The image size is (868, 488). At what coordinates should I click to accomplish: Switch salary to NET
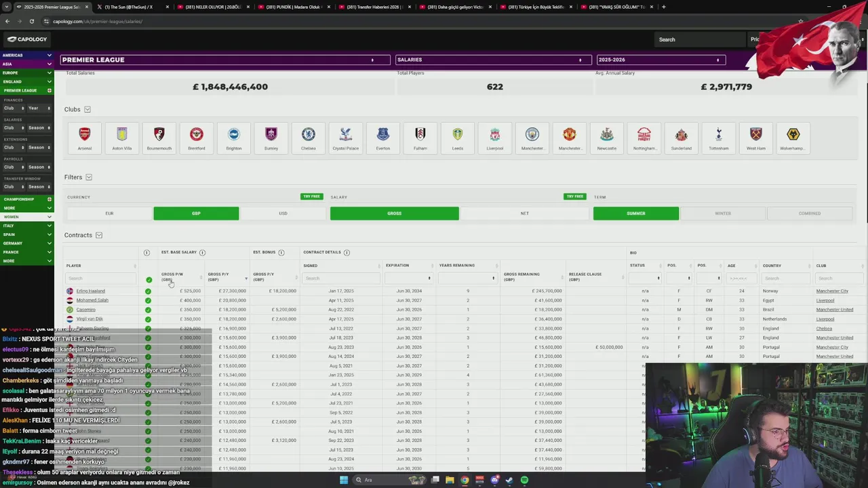coord(524,213)
